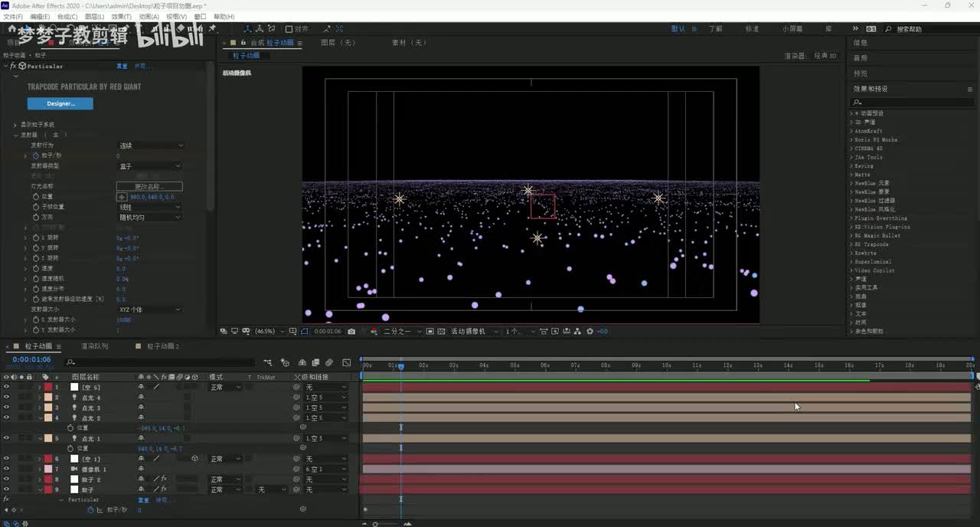Click the 重置 link beside Particular effect

tap(122, 67)
